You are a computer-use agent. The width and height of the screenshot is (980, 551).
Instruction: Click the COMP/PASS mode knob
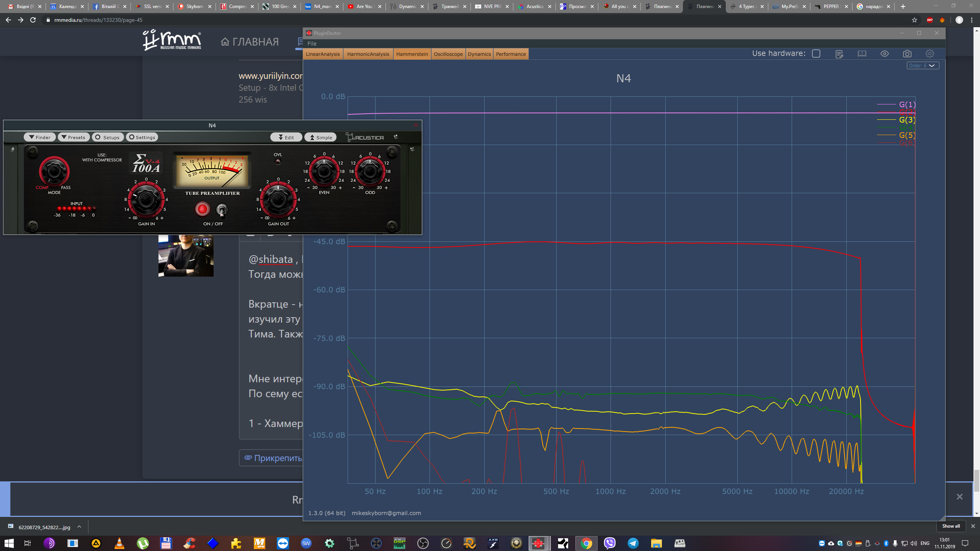pos(54,171)
